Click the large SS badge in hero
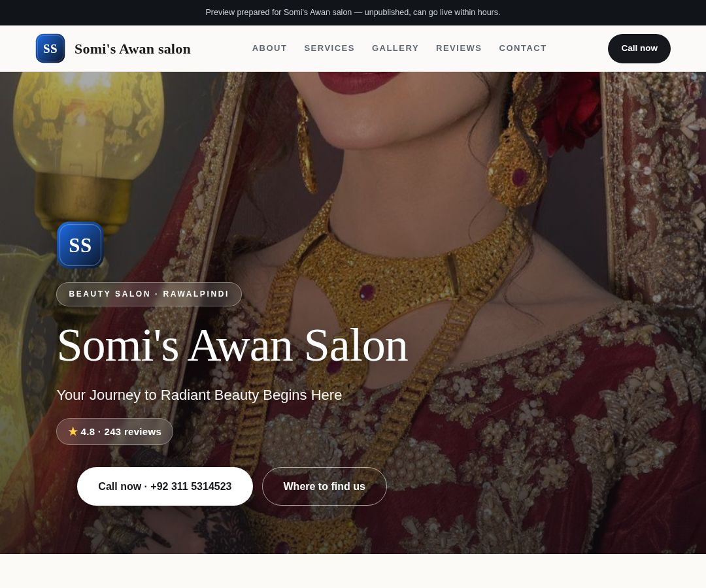The height and width of the screenshot is (588, 706). click(x=80, y=245)
